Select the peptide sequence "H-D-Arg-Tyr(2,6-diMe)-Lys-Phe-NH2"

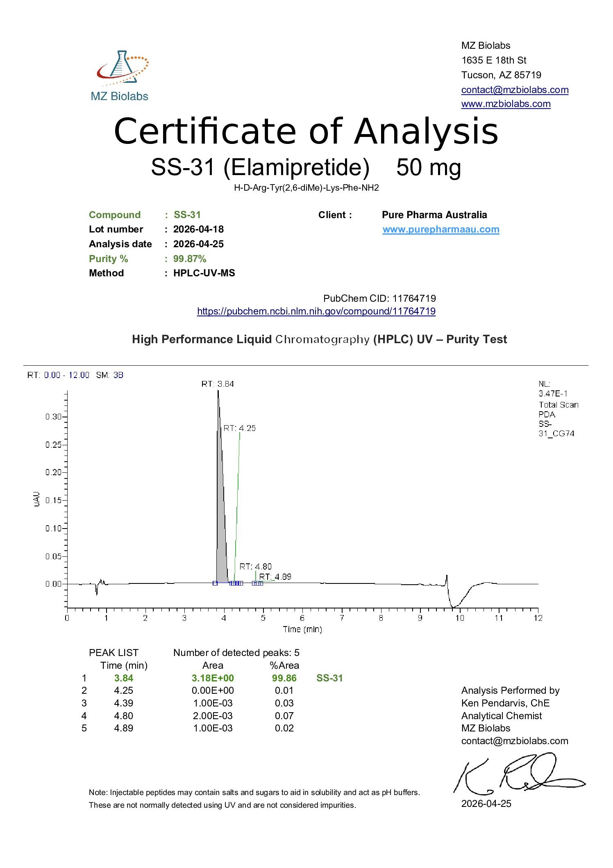tap(306, 188)
